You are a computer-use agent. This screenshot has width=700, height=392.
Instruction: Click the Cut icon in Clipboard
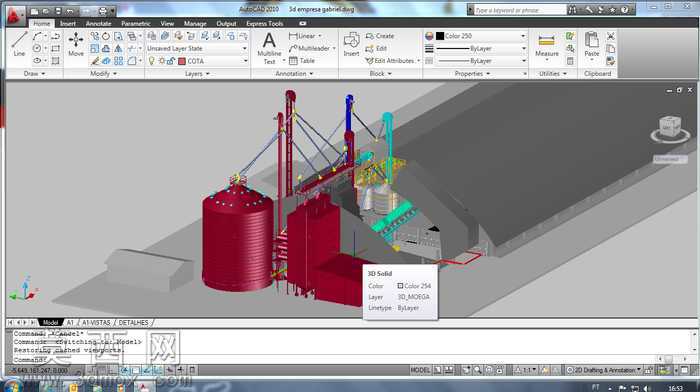[x=611, y=36]
